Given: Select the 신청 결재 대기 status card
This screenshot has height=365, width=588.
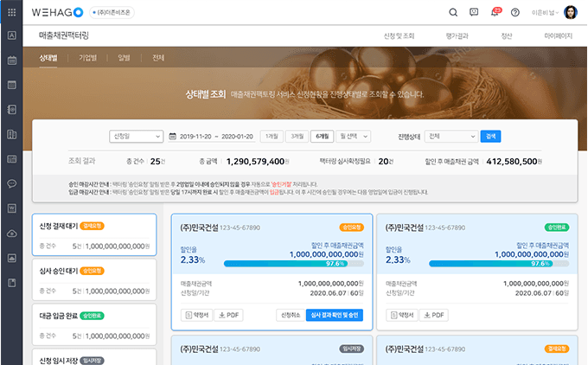Looking at the screenshot, I should click(94, 235).
